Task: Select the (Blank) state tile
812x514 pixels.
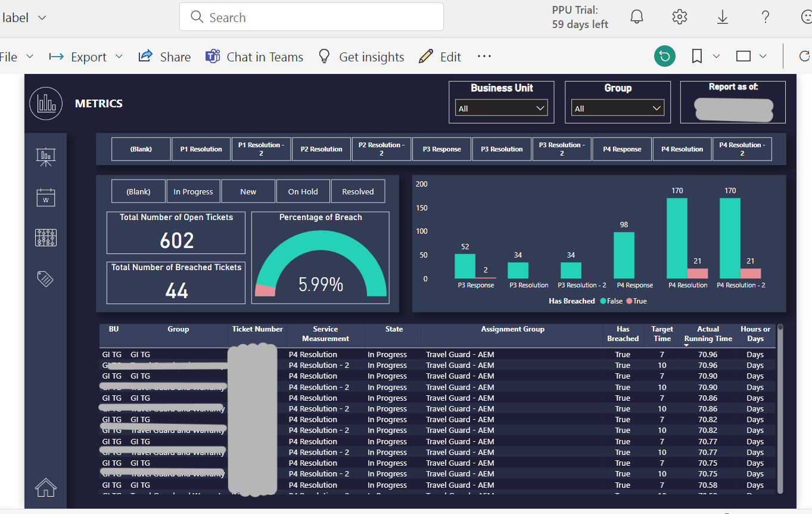Action: click(138, 191)
